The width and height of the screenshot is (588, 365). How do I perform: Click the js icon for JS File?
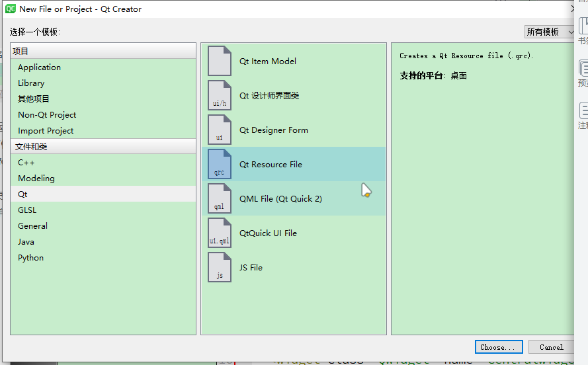point(220,267)
